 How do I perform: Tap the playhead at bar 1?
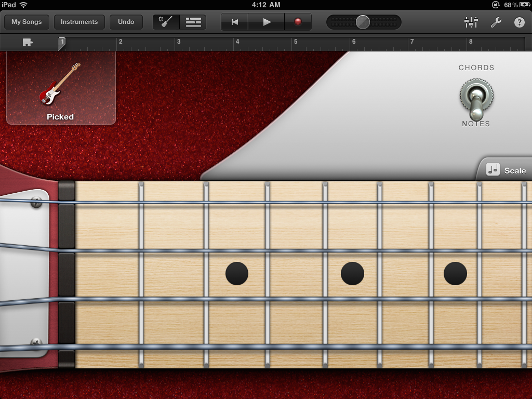tap(62, 43)
